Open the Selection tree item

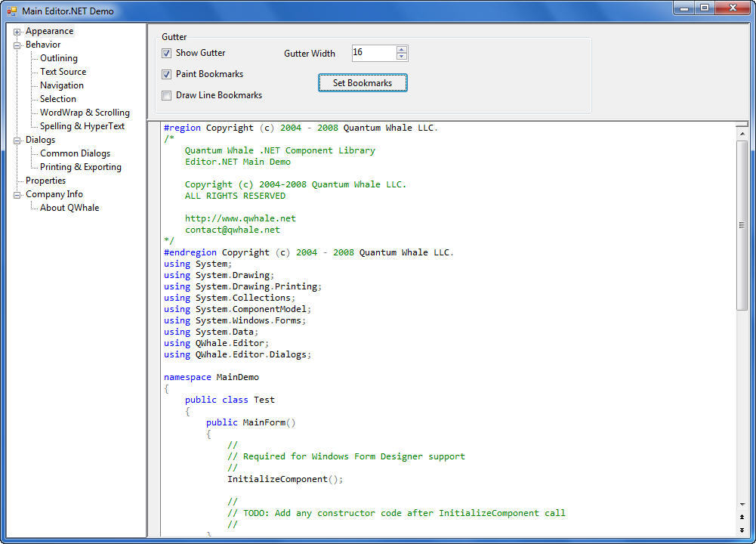[58, 99]
